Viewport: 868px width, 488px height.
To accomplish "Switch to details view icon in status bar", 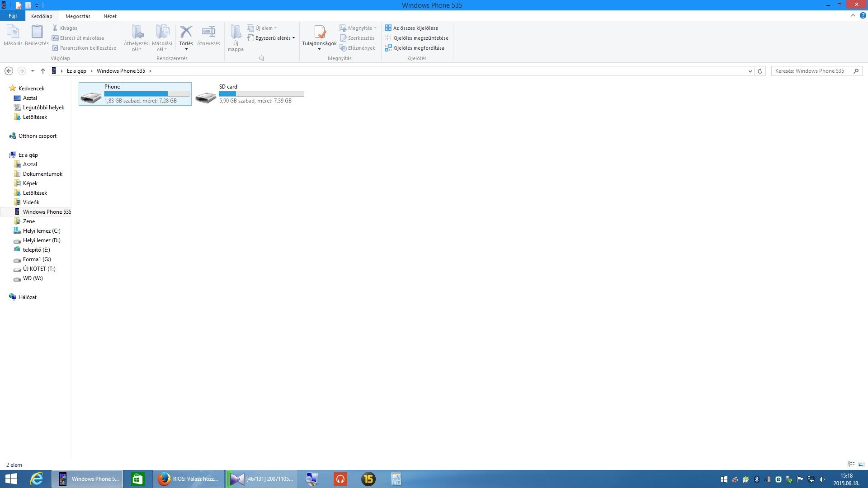I will tap(851, 465).
